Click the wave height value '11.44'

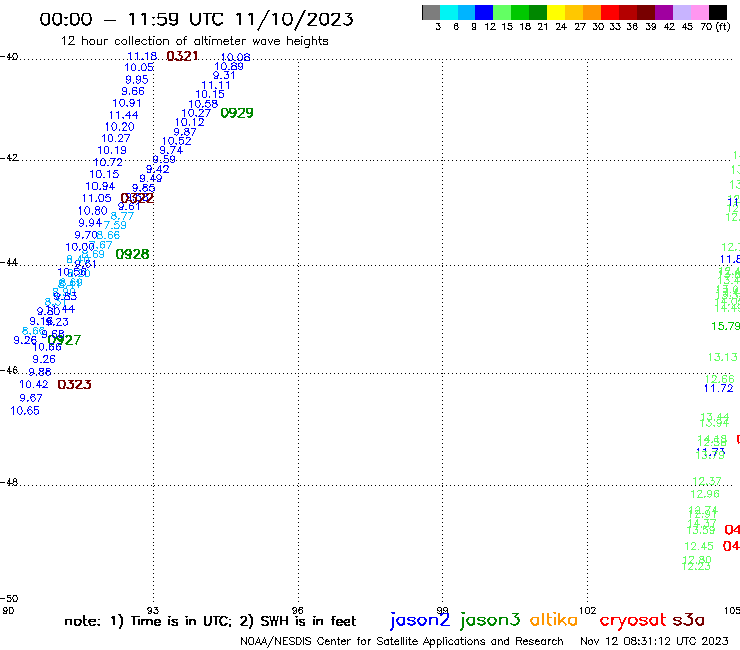124,115
